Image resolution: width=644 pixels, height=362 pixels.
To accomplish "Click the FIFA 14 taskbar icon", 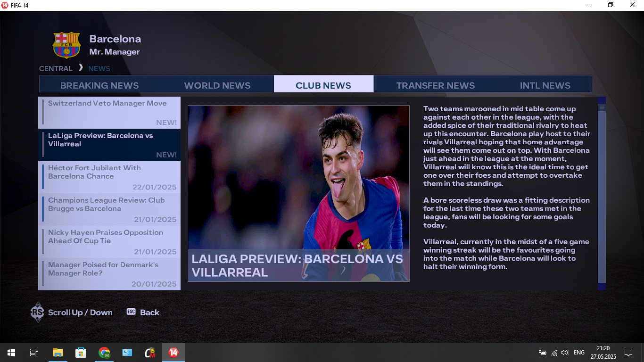I will 173,353.
